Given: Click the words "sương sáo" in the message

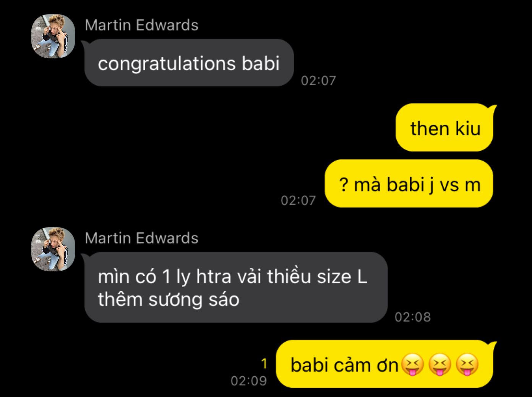Looking at the screenshot, I should pyautogui.click(x=194, y=299).
